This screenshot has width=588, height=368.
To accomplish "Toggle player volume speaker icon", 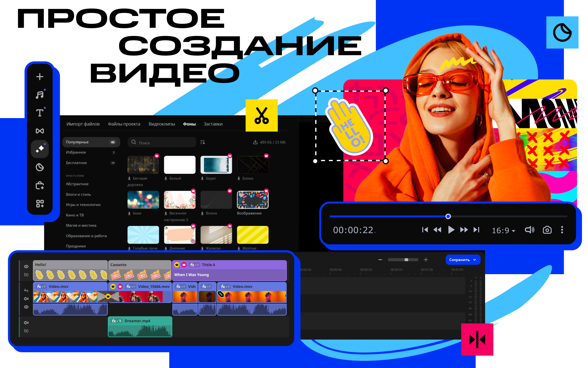I will click(529, 230).
